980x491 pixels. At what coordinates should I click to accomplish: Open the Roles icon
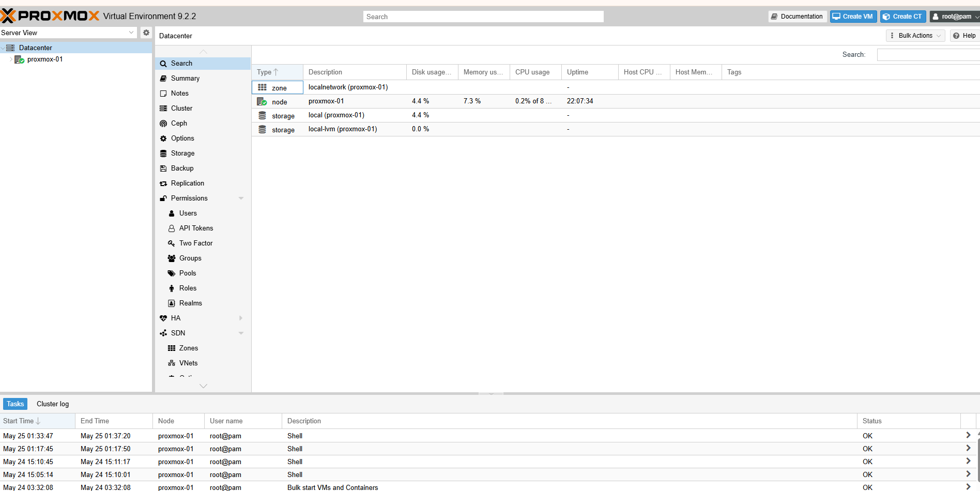172,288
